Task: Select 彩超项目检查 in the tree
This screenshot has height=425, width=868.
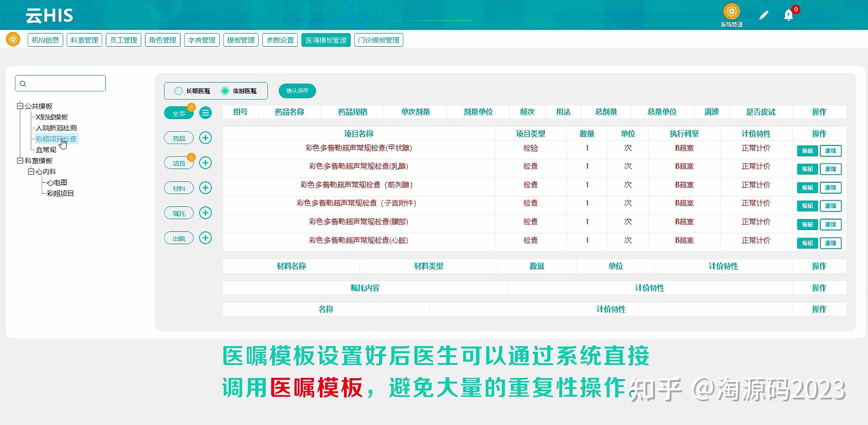Action: click(x=56, y=139)
